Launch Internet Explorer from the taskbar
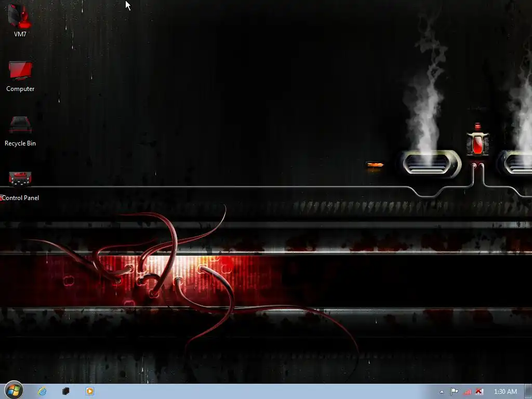Image resolution: width=532 pixels, height=399 pixels. pyautogui.click(x=42, y=391)
